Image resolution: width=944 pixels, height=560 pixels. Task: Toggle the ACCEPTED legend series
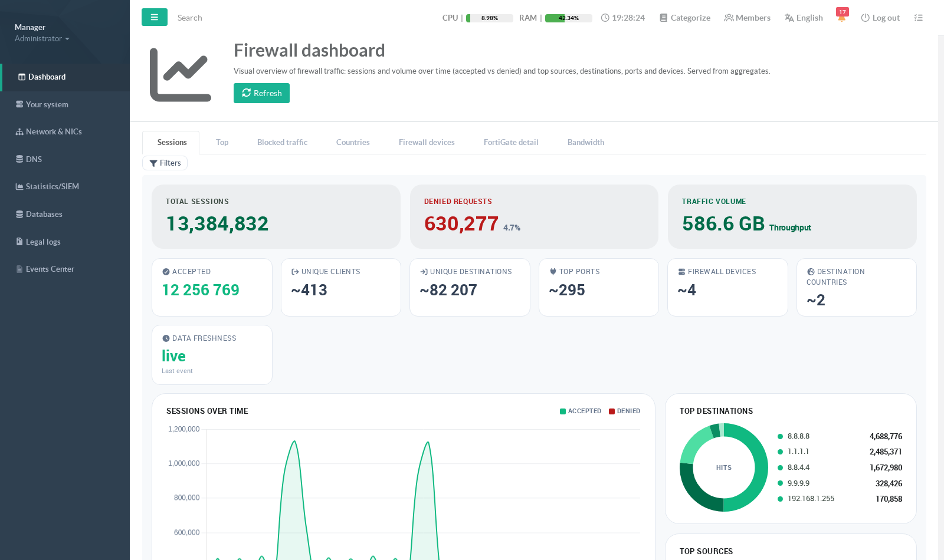pyautogui.click(x=581, y=411)
